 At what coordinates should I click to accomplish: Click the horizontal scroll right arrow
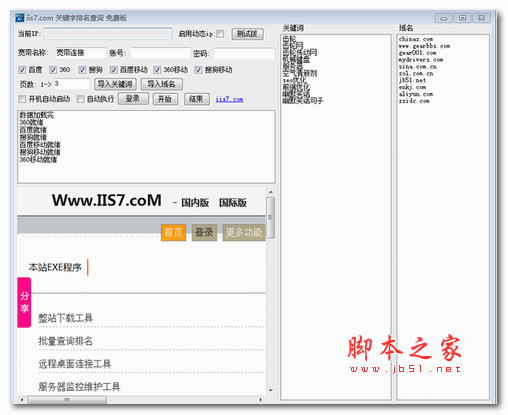[x=261, y=399]
